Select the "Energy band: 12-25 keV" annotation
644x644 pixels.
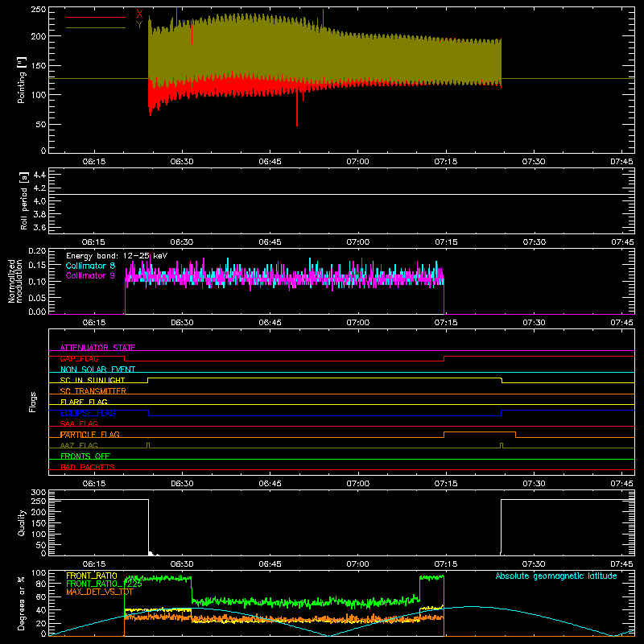(x=117, y=256)
